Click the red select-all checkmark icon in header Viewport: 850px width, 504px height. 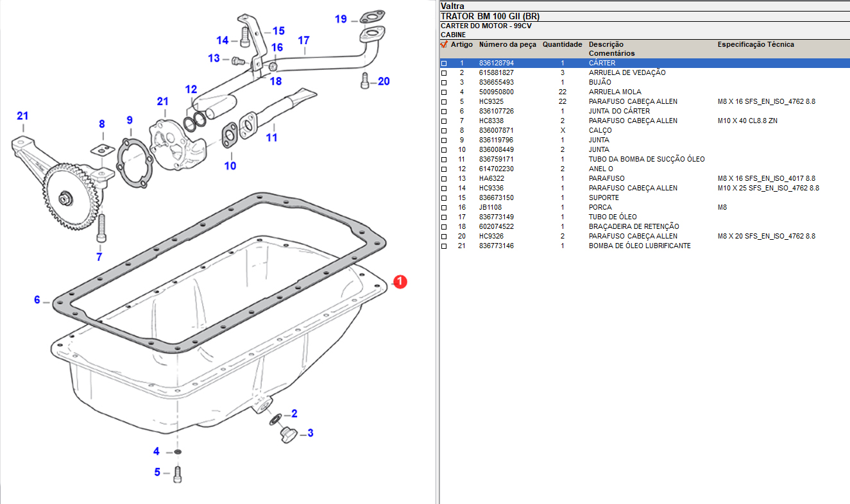[x=443, y=45]
